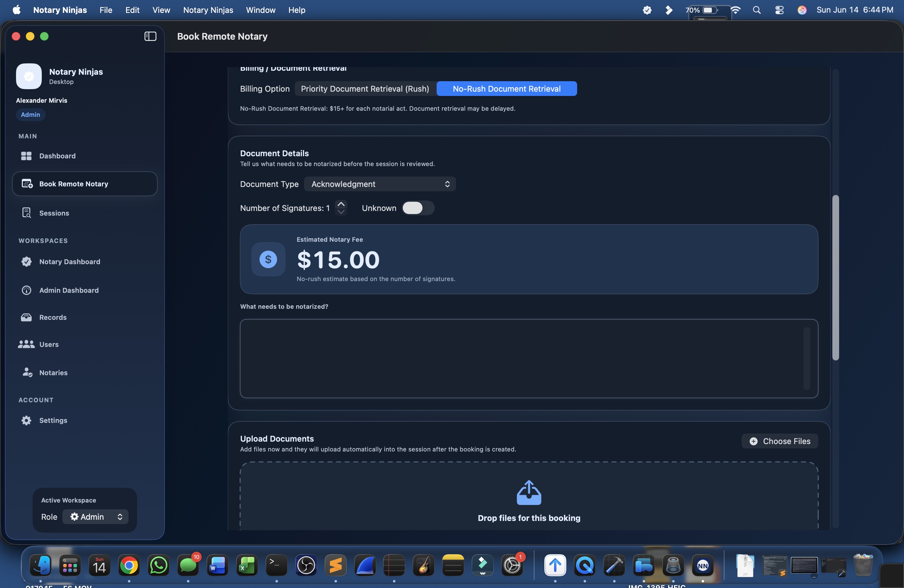Open Control Center in the menu bar

[x=779, y=10]
